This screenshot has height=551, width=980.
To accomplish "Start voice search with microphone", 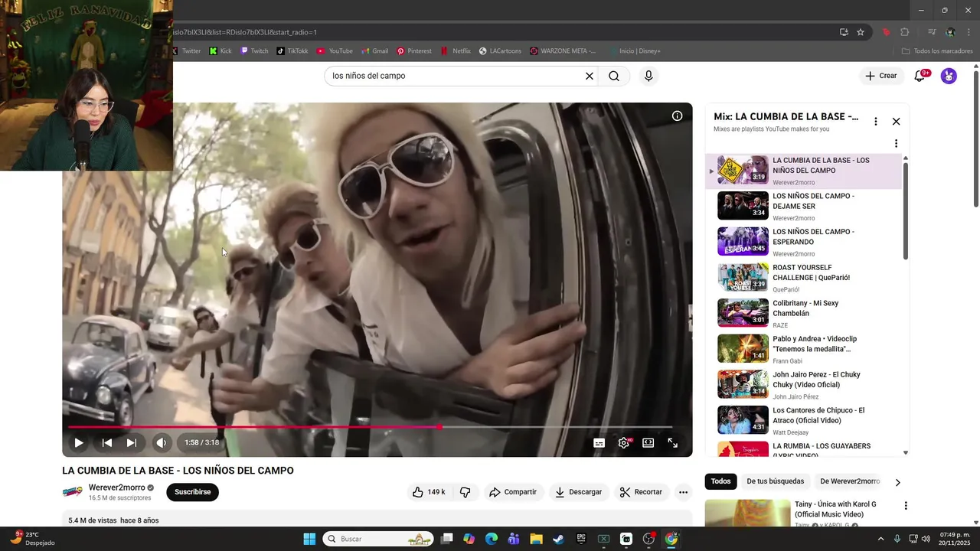I will (x=648, y=76).
